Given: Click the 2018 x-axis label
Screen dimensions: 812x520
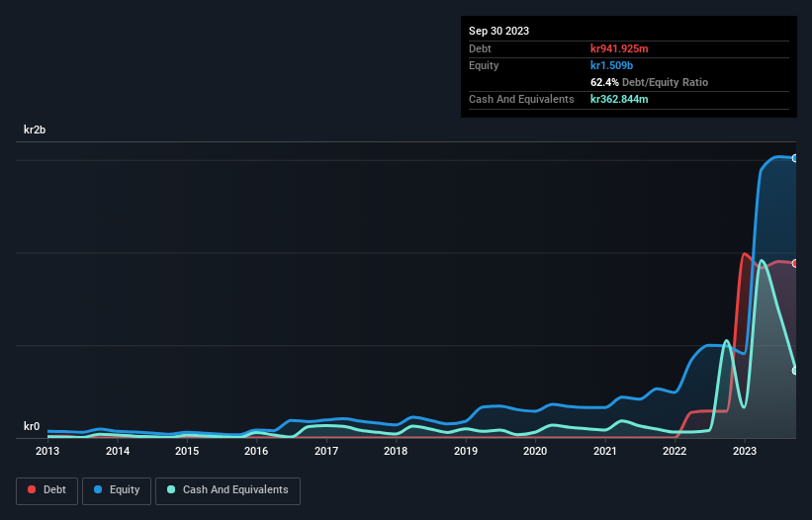Looking at the screenshot, I should (396, 451).
